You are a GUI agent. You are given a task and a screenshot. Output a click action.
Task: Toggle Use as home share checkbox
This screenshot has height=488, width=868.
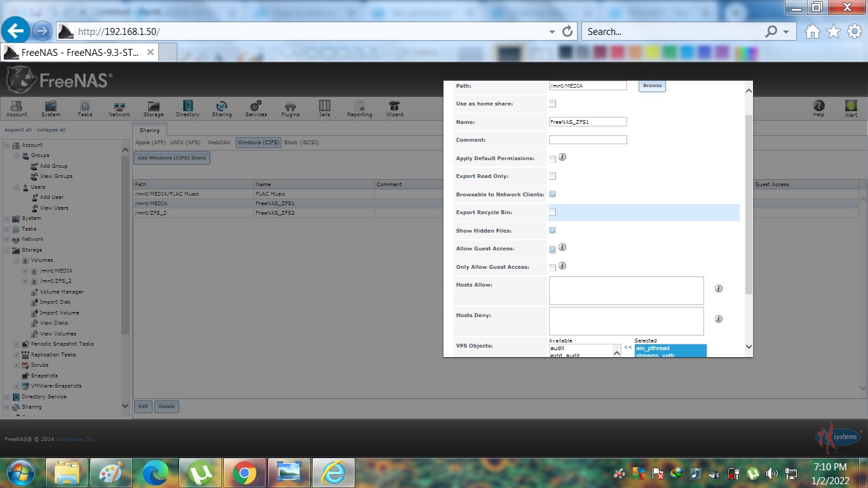552,104
